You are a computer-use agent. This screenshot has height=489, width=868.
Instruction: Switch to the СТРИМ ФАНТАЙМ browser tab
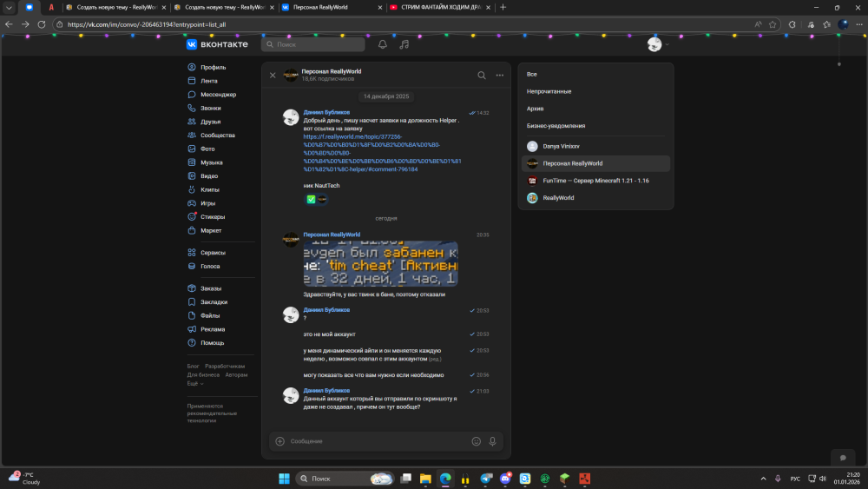coord(440,7)
